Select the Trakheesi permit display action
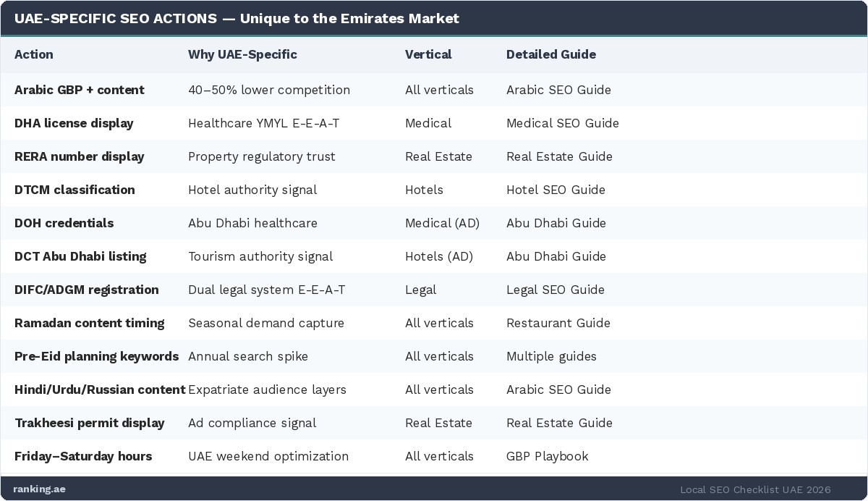868x501 pixels. [x=90, y=423]
